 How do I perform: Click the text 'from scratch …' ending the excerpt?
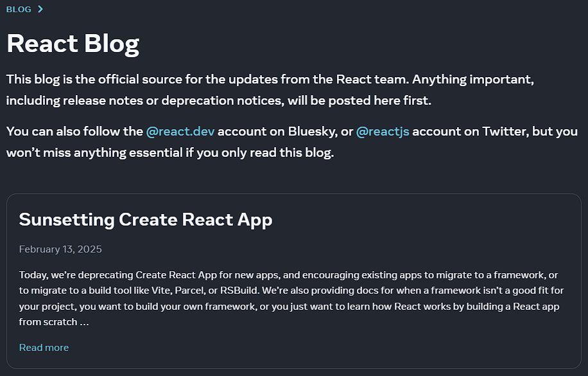coord(54,322)
